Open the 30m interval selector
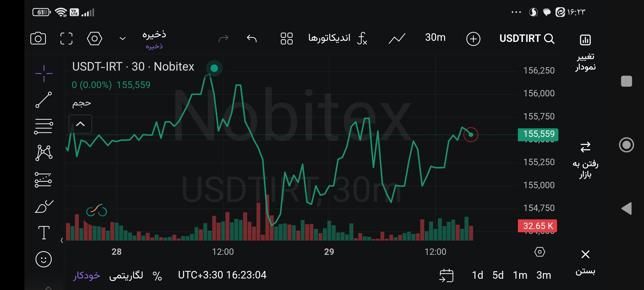Image resolution: width=644 pixels, height=290 pixels. point(435,38)
